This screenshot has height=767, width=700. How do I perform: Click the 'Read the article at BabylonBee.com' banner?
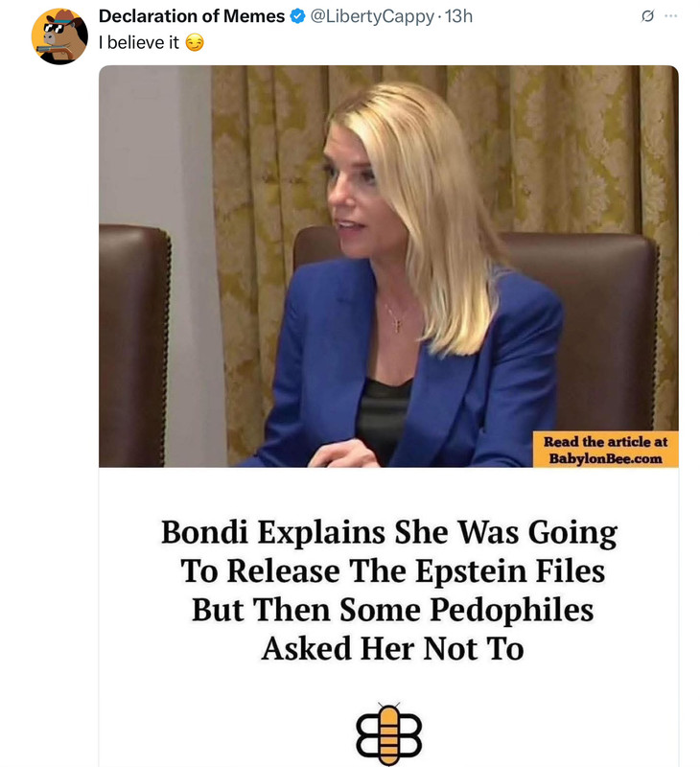[605, 450]
